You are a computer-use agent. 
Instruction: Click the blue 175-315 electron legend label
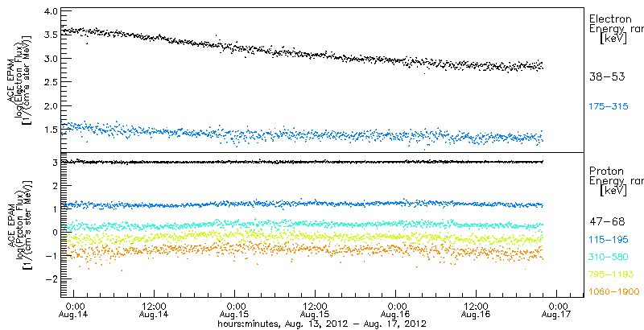click(609, 107)
